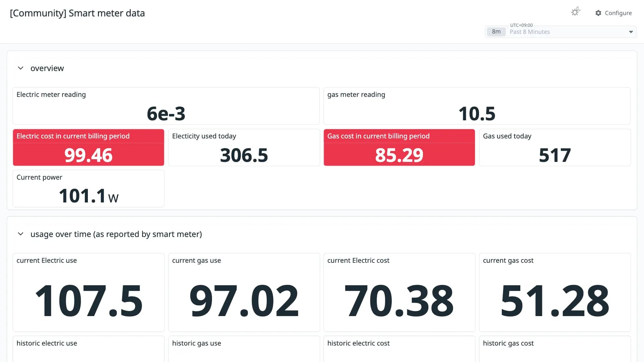
Task: Select the Current power widget title
Action: tap(39, 177)
